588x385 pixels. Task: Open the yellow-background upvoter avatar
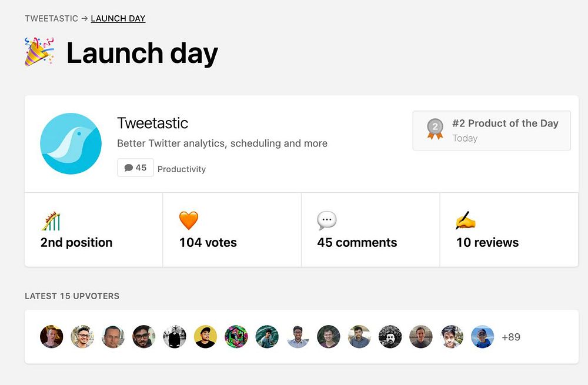(205, 337)
